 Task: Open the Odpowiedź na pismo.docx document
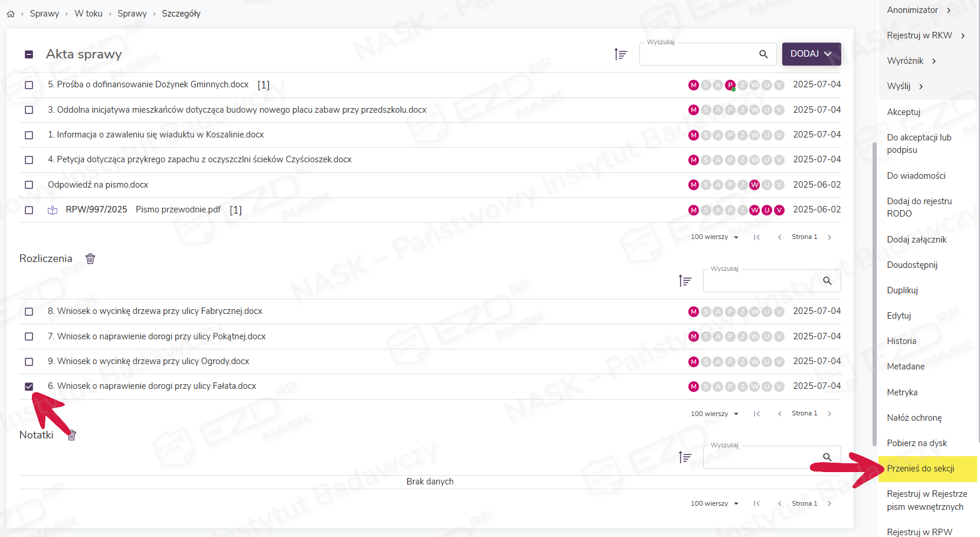98,185
